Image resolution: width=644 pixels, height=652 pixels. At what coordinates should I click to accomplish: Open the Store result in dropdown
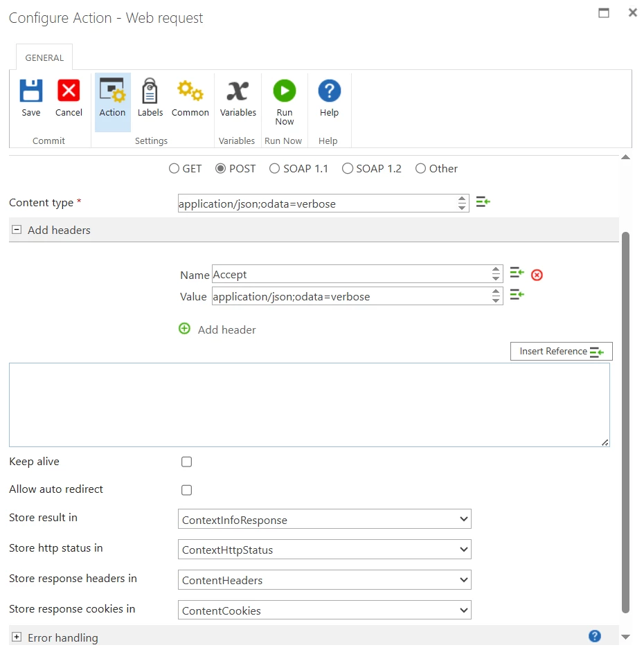pos(325,519)
